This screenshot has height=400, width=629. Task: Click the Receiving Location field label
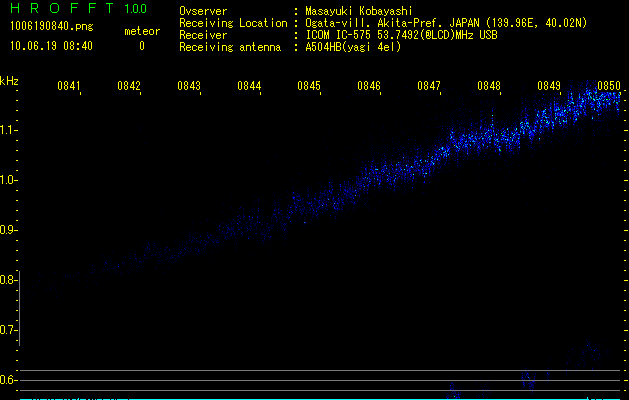tap(233, 23)
